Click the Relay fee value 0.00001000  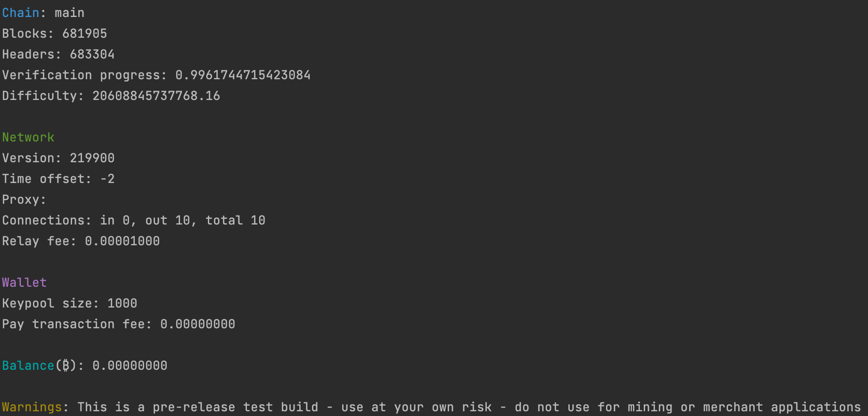point(122,241)
